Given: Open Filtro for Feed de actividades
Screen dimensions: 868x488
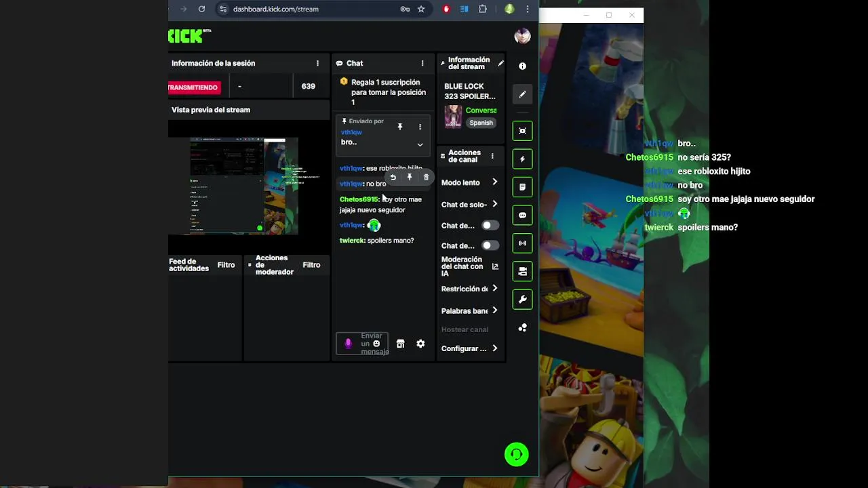Looking at the screenshot, I should click(226, 265).
